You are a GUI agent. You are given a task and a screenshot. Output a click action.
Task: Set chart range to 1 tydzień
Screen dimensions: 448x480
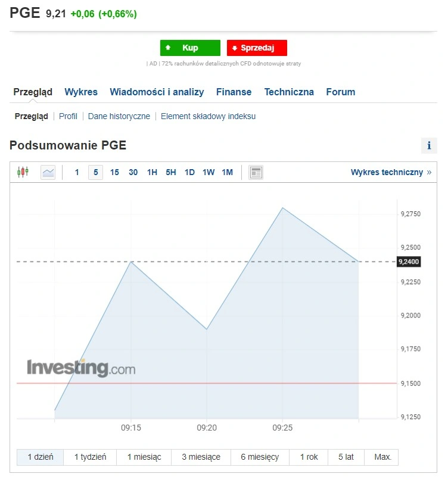pyautogui.click(x=90, y=457)
